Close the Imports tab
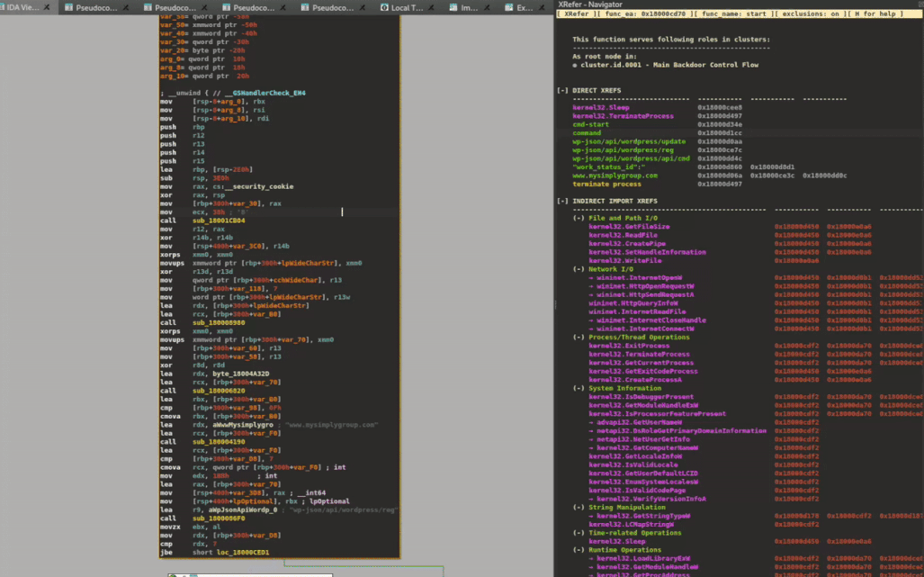 [x=487, y=8]
